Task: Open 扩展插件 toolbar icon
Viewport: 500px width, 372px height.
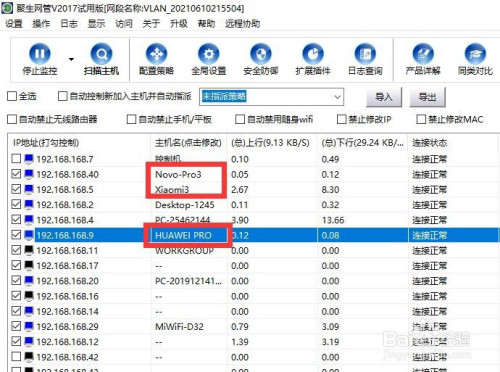Action: coord(313,53)
